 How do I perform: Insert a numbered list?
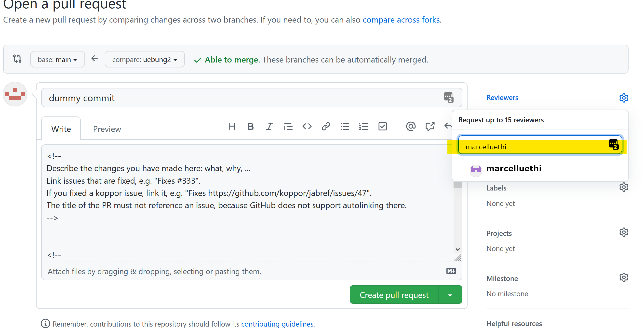(363, 127)
